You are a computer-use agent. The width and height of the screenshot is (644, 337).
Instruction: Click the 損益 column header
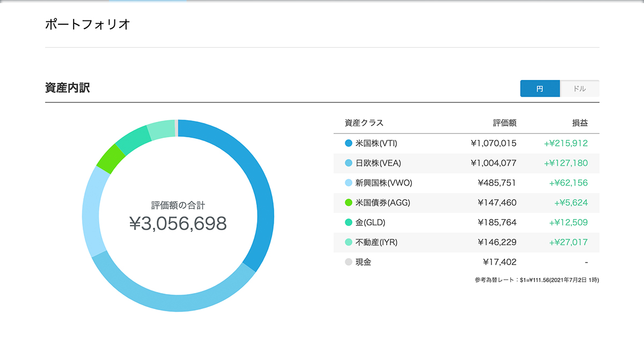pos(580,123)
